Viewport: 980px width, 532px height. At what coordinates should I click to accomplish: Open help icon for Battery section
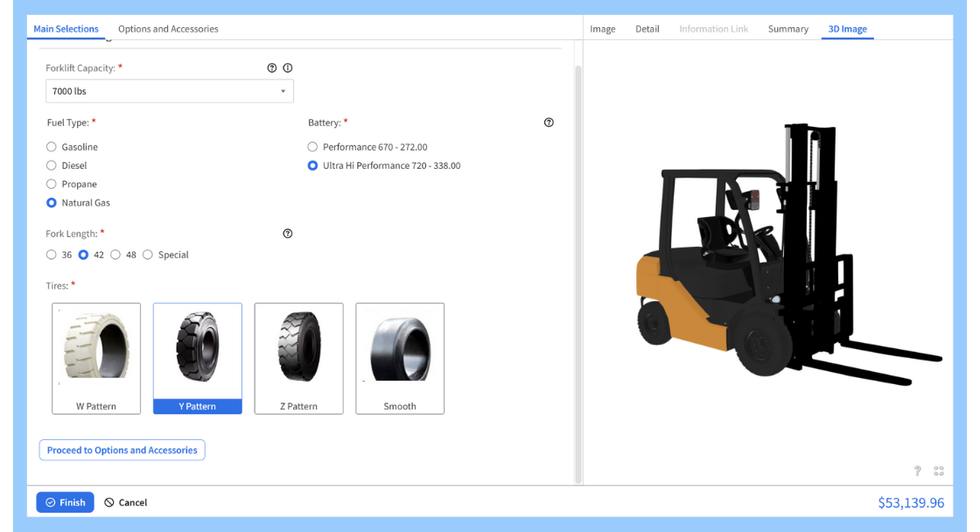click(x=549, y=122)
